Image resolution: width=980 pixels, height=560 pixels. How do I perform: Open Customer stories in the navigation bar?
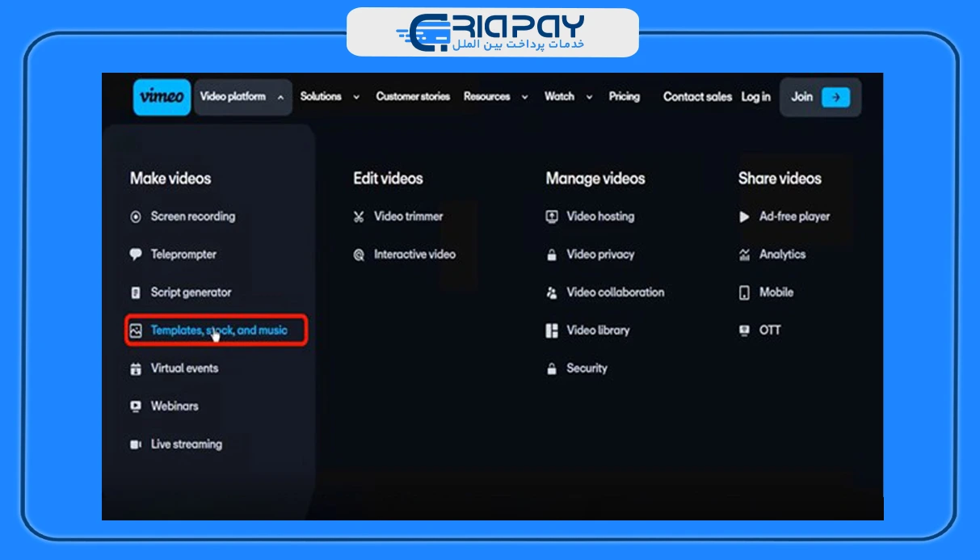click(x=413, y=96)
